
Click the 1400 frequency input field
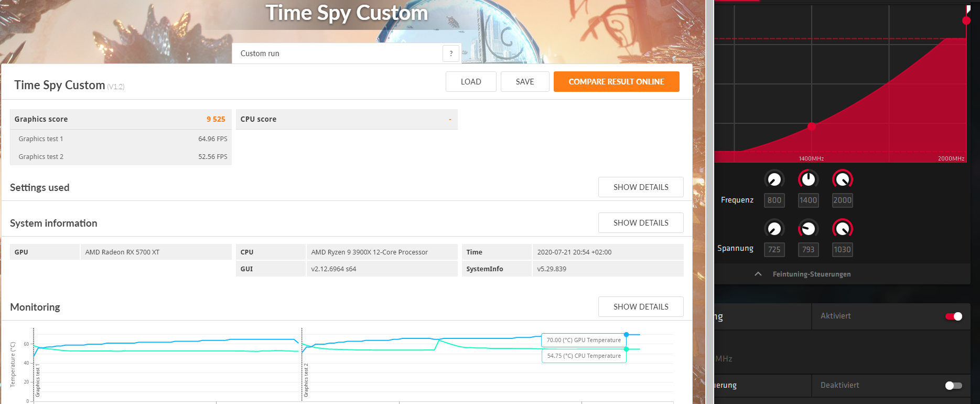pyautogui.click(x=809, y=200)
